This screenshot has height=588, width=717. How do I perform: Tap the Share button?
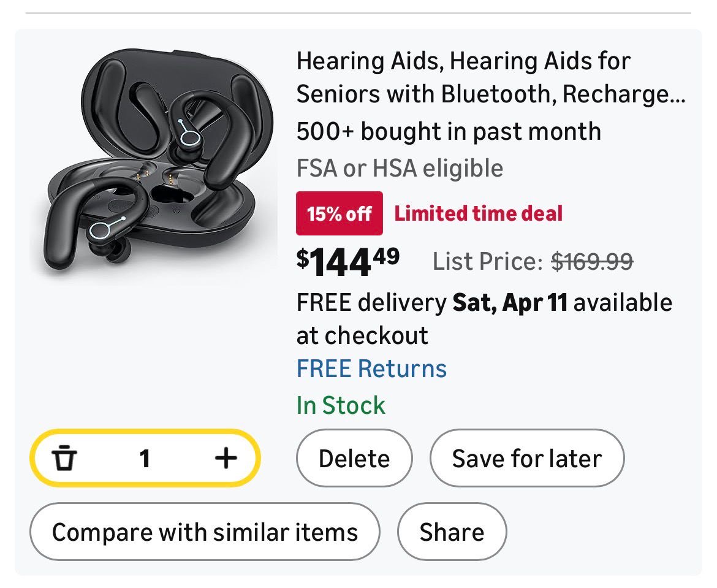click(x=452, y=532)
